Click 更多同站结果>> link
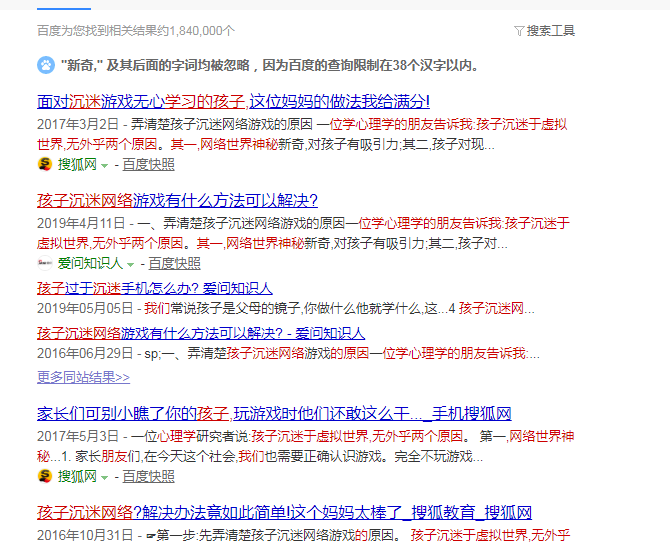This screenshot has width=670, height=542. pos(83,377)
